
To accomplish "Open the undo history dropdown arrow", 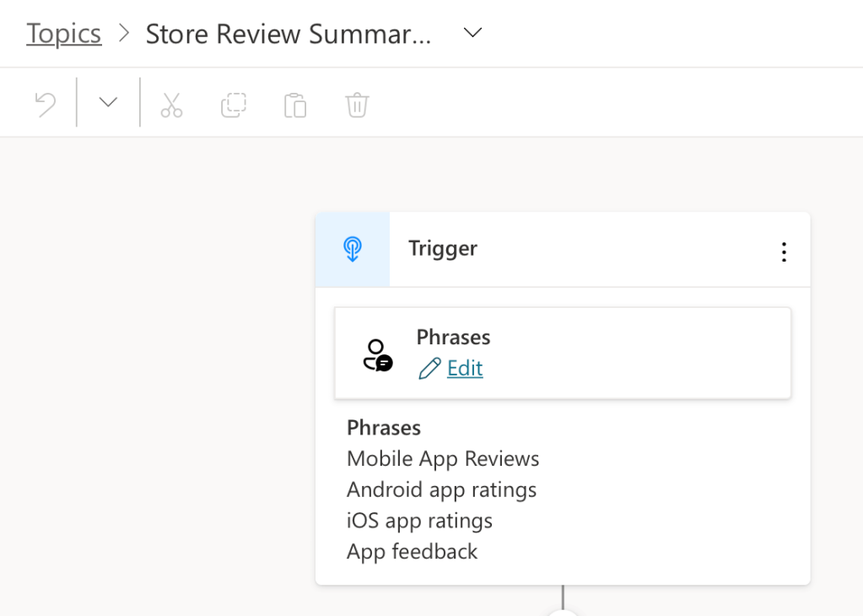I will (108, 102).
